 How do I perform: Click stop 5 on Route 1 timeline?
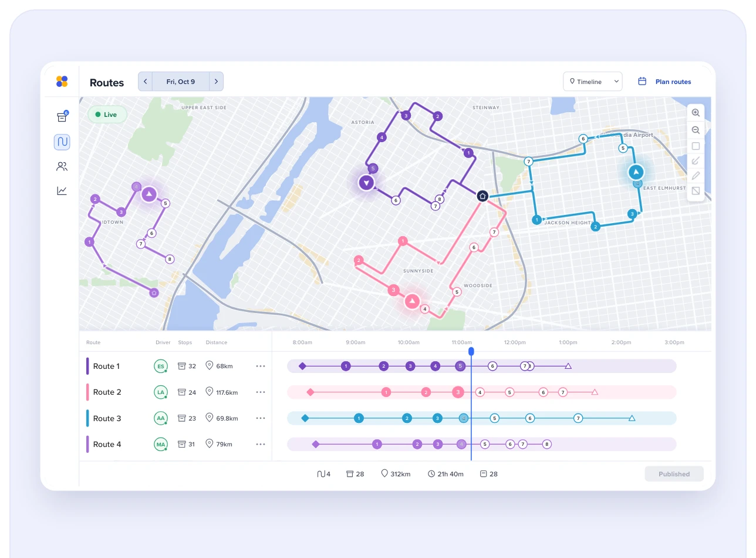[x=460, y=366]
